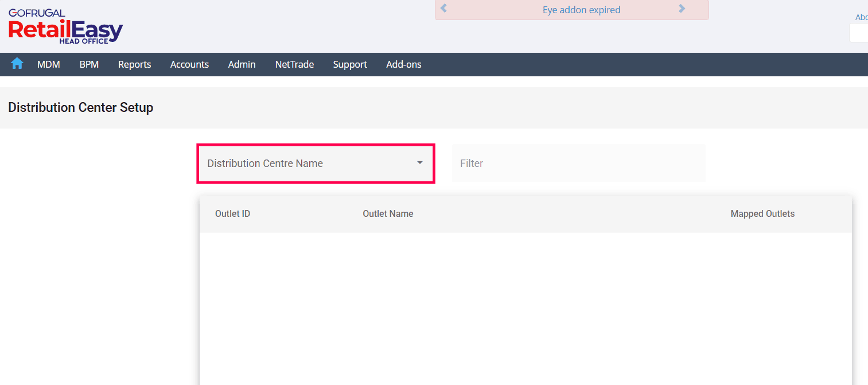Sort by Outlet ID column header
The height and width of the screenshot is (385, 868).
pyautogui.click(x=232, y=213)
